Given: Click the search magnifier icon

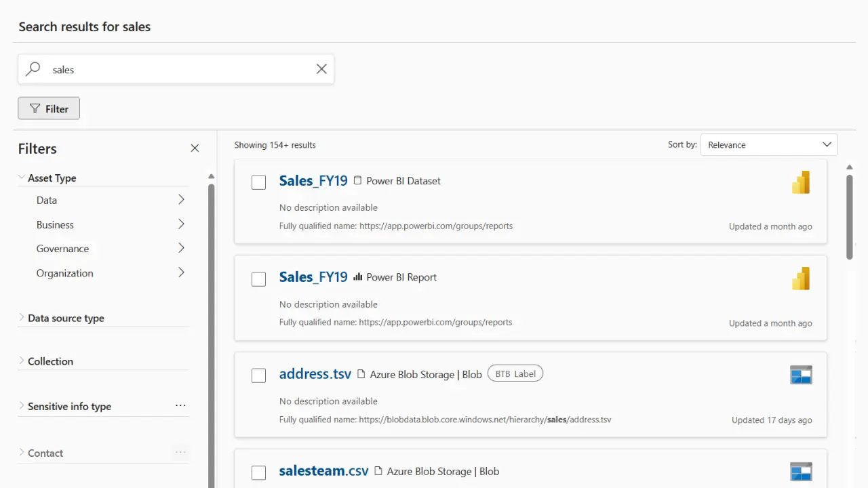Looking at the screenshot, I should coord(33,69).
